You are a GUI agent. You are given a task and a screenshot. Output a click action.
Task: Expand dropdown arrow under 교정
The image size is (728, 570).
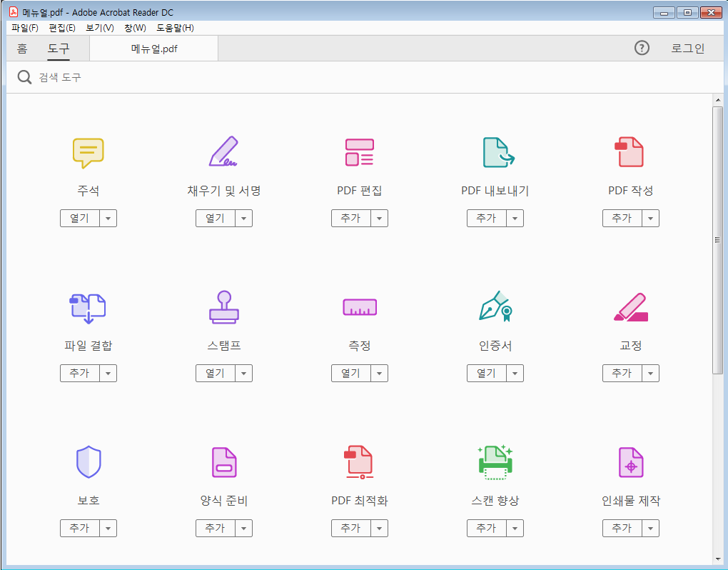click(650, 374)
